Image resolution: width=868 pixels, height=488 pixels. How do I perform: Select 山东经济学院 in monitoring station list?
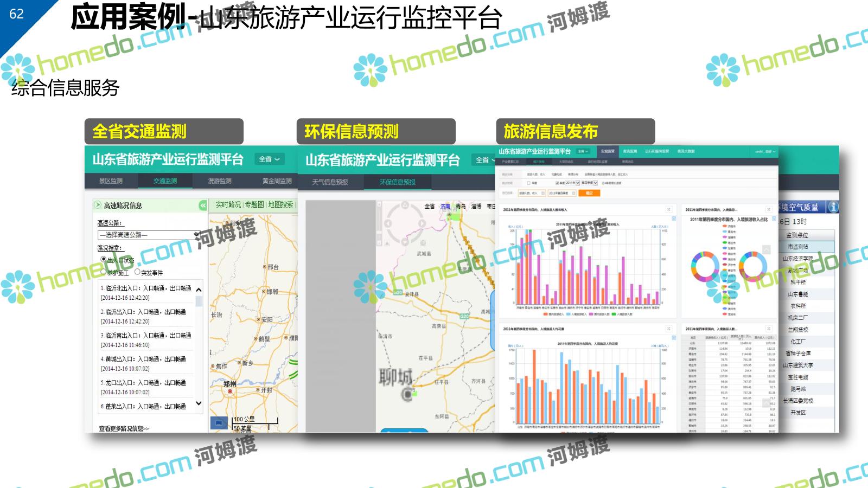(x=797, y=259)
